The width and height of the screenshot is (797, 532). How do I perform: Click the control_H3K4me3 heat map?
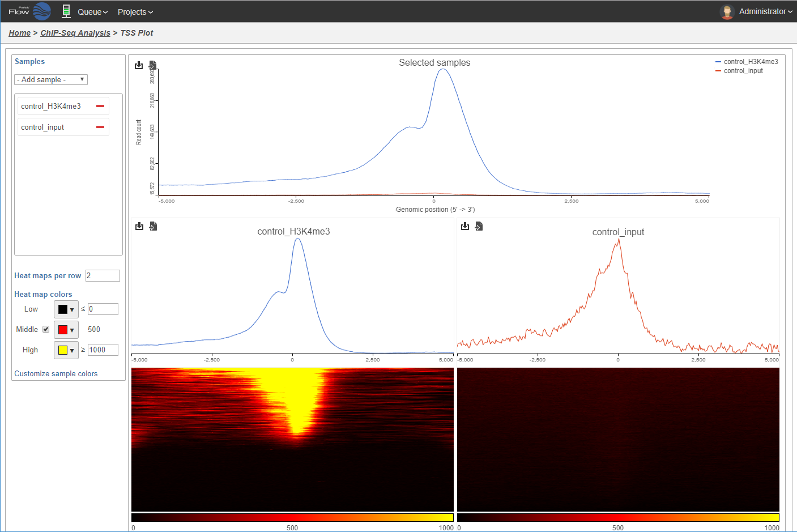click(292, 440)
